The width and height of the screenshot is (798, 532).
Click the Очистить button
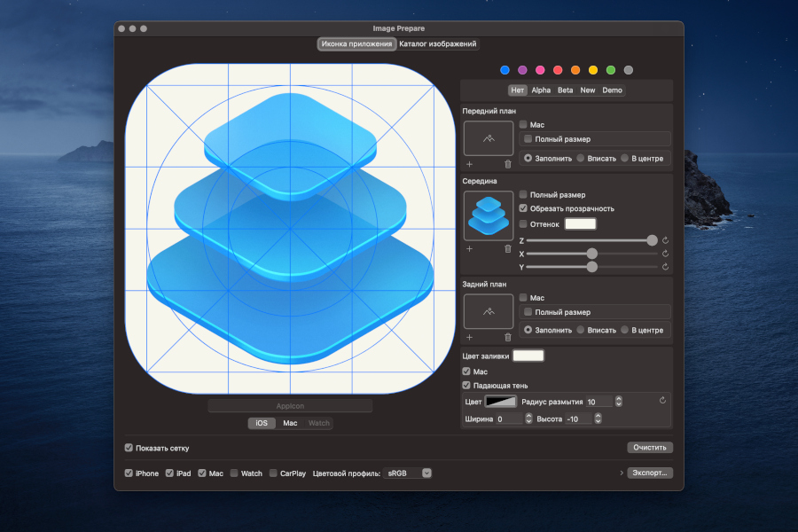tap(650, 447)
